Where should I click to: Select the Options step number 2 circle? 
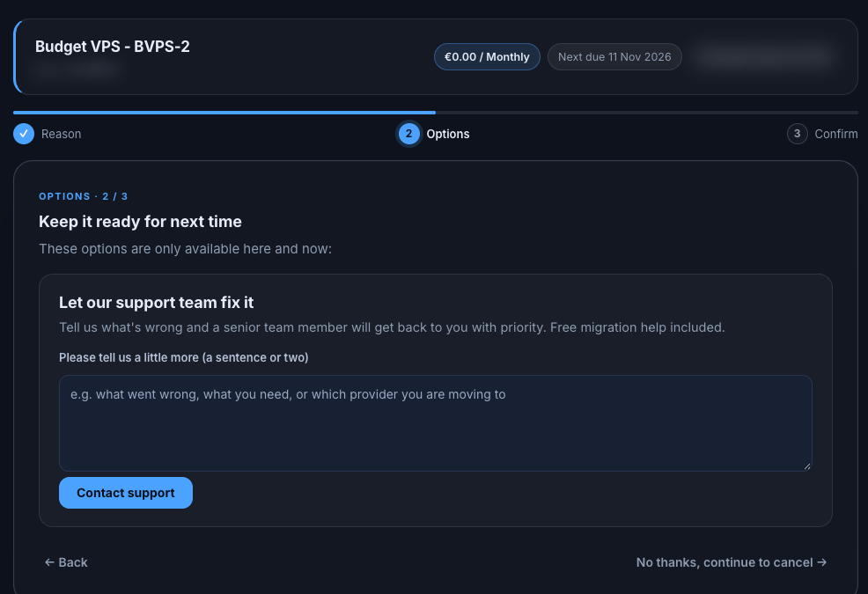409,134
